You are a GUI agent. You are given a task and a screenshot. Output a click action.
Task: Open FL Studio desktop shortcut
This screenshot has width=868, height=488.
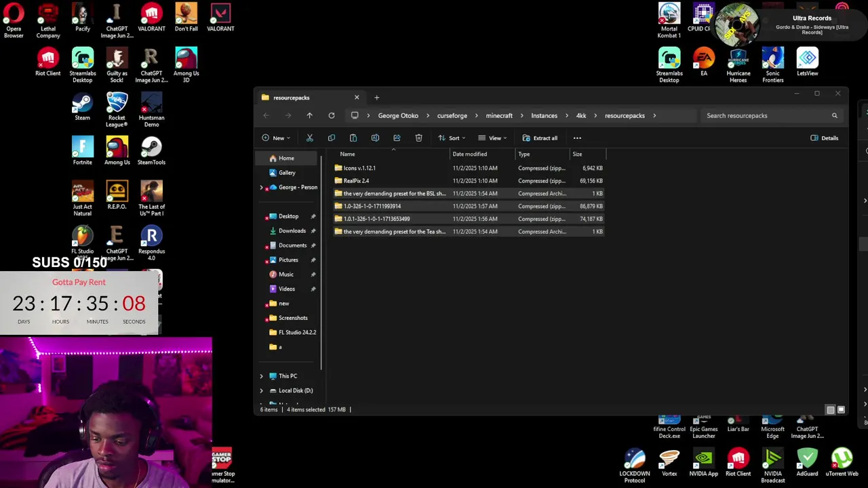tap(82, 243)
